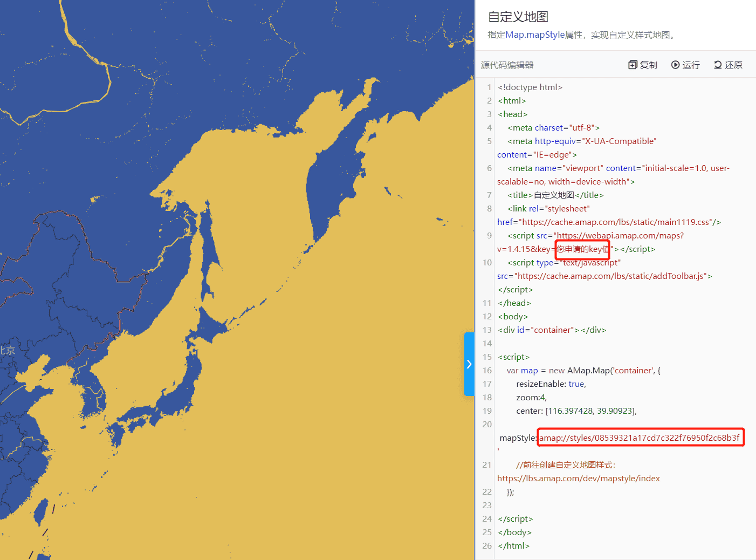Reset the code with 还原 button

click(x=728, y=65)
